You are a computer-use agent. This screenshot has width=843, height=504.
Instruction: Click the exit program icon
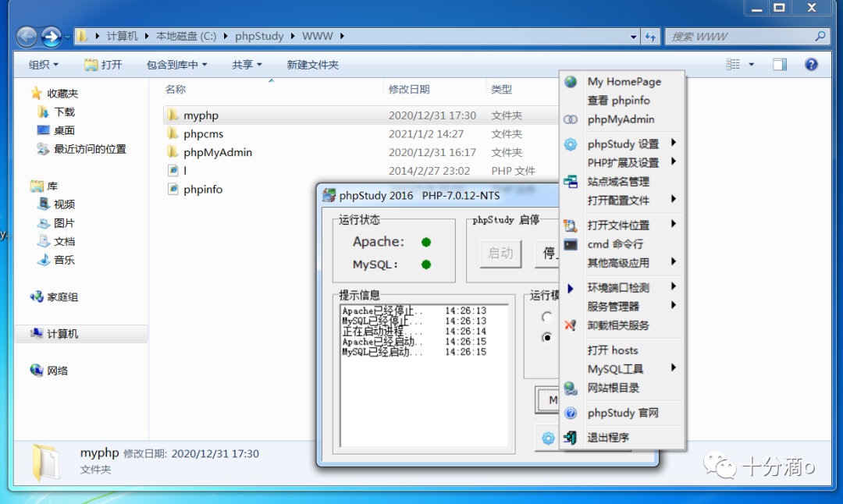[x=571, y=438]
